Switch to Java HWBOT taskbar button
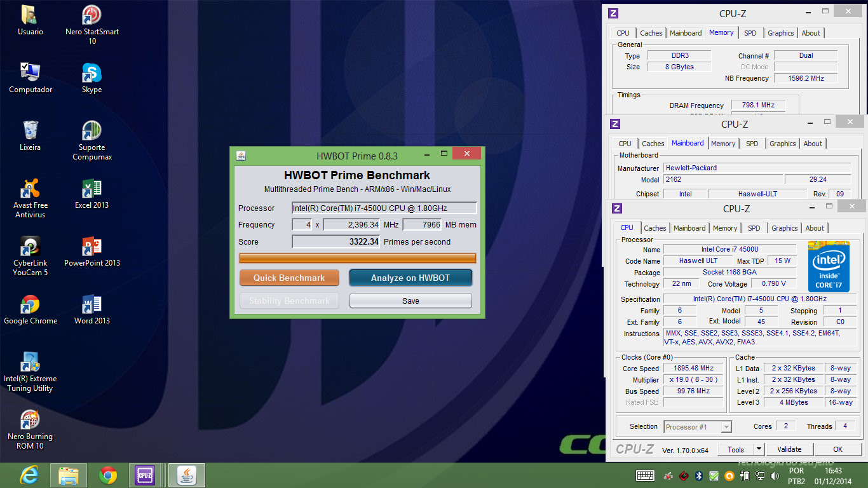 coord(187,475)
